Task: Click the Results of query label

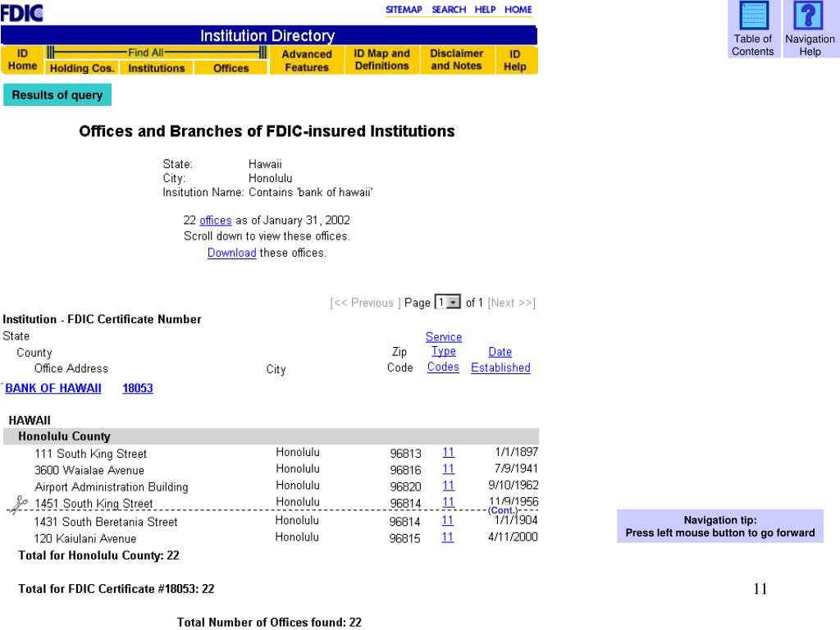Action: pyautogui.click(x=57, y=95)
